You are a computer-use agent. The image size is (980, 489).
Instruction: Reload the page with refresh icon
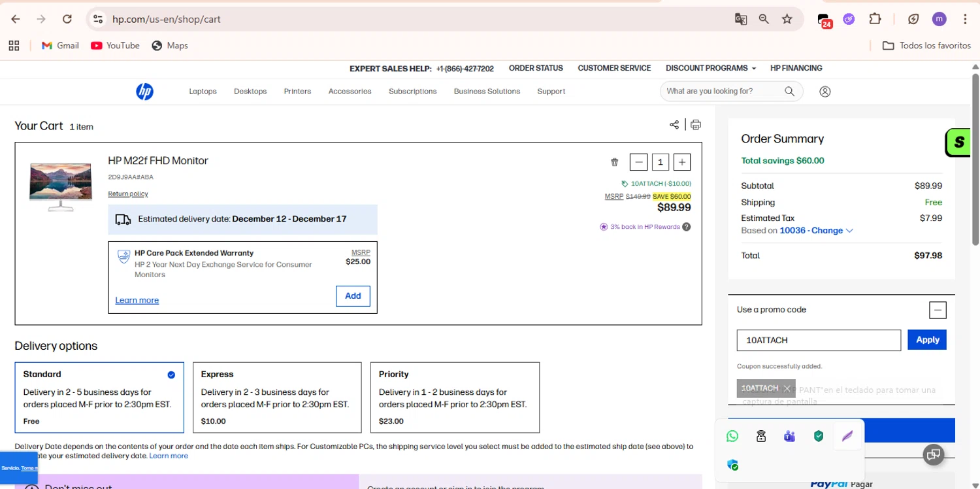pyautogui.click(x=67, y=19)
